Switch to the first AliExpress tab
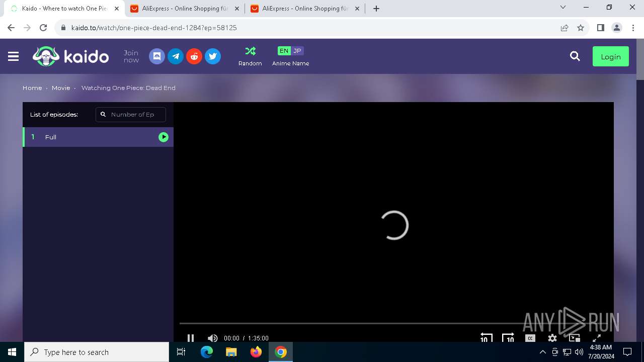The width and height of the screenshot is (644, 362). [184, 9]
